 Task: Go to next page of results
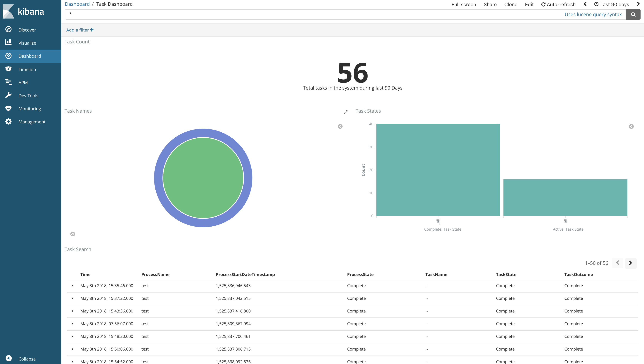(x=631, y=263)
